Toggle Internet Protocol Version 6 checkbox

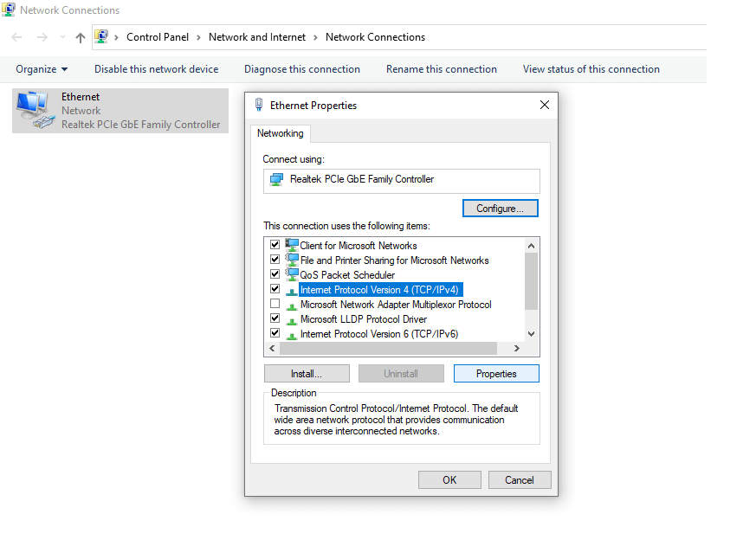tap(275, 333)
